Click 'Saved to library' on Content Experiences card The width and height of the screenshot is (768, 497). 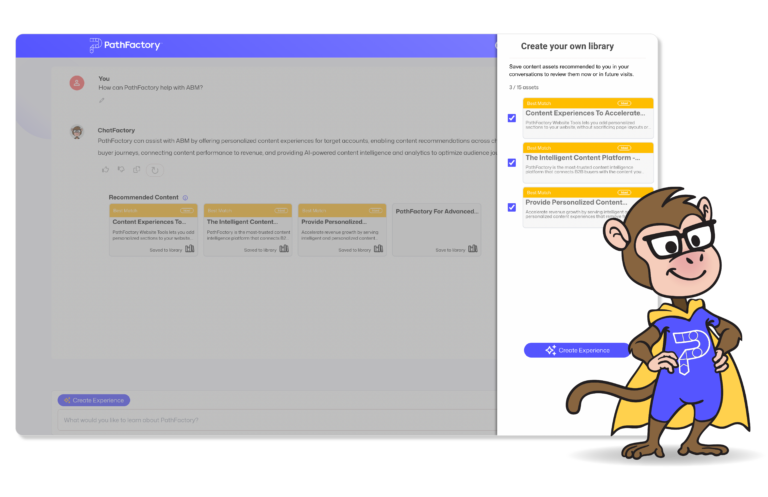pos(166,250)
